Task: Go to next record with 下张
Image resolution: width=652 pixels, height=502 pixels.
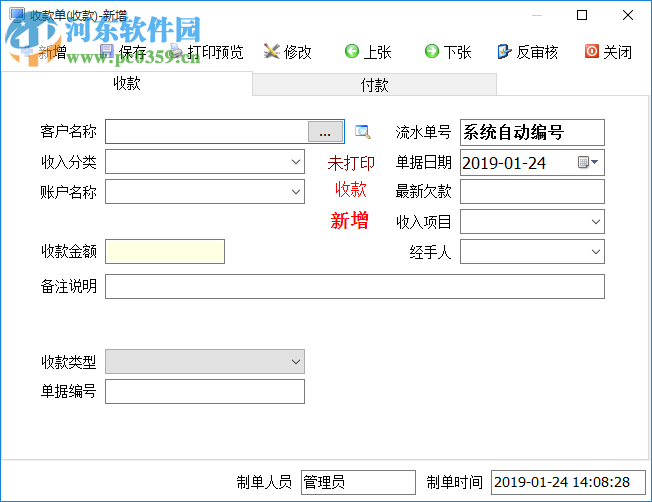Action: tap(448, 52)
